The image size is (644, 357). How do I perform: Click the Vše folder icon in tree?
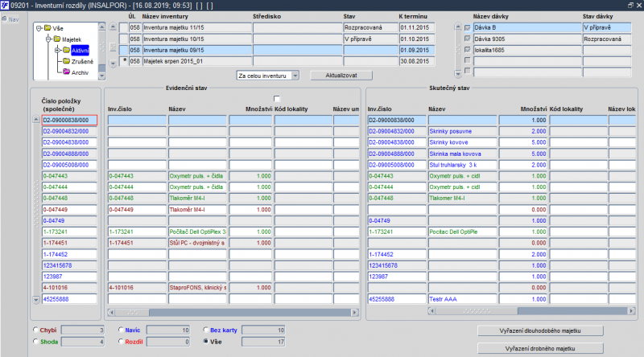[x=47, y=28]
